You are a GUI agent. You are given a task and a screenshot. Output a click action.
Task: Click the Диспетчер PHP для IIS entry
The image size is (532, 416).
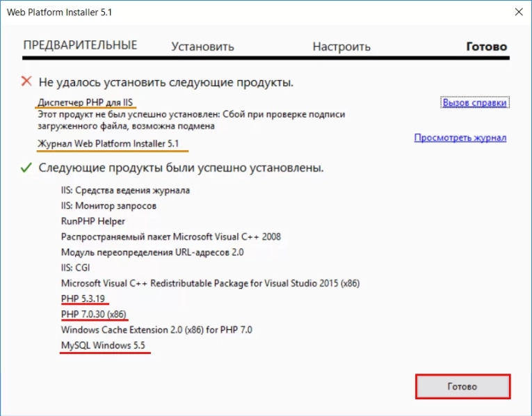(85, 102)
